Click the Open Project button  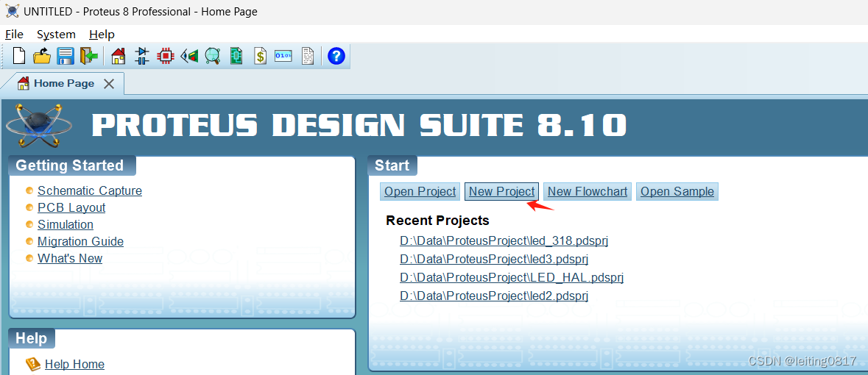point(420,191)
